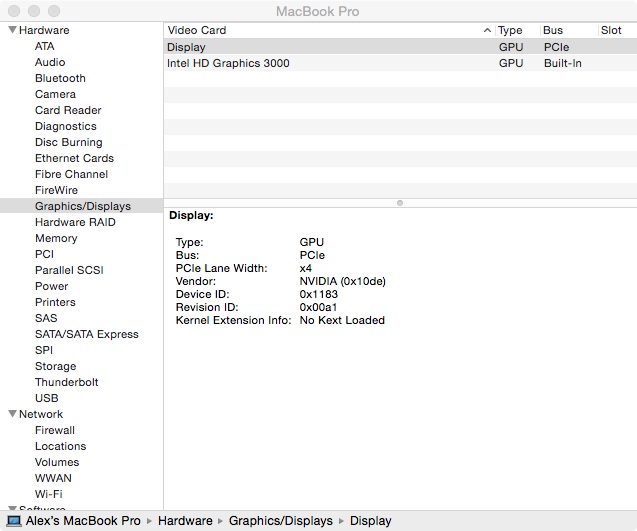The height and width of the screenshot is (531, 637).
Task: Open FireWire information
Action: [56, 190]
